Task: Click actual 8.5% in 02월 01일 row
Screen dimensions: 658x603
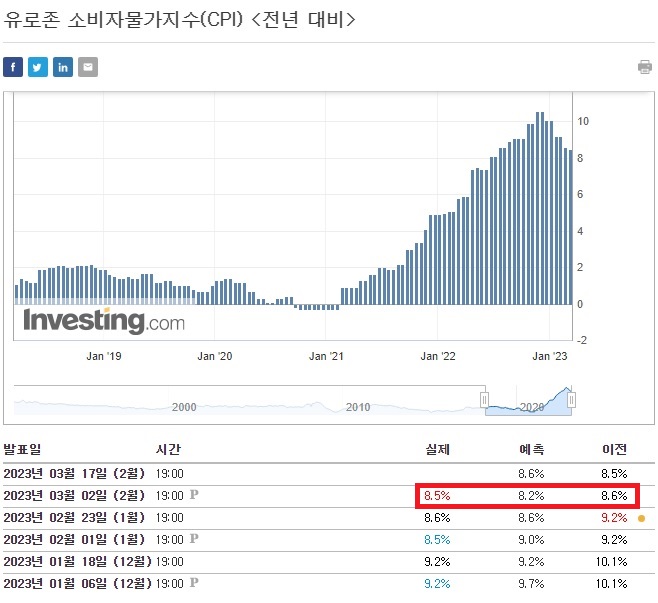Action: click(x=437, y=540)
